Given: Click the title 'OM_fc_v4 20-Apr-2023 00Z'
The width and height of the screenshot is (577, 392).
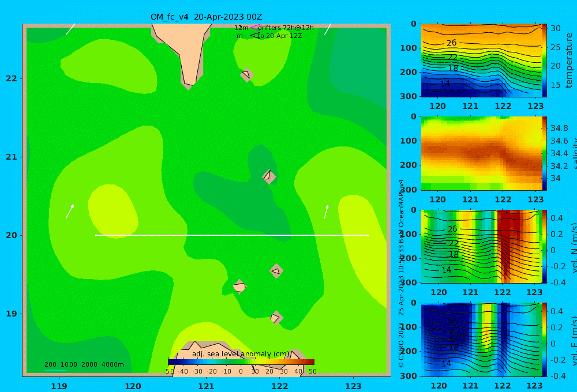Looking at the screenshot, I should click(x=206, y=17).
